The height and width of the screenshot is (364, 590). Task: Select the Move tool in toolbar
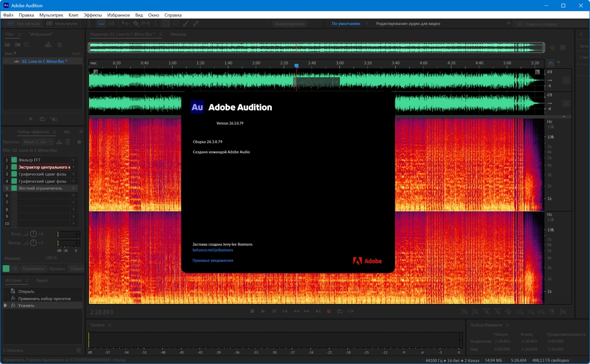pyautogui.click(x=125, y=23)
